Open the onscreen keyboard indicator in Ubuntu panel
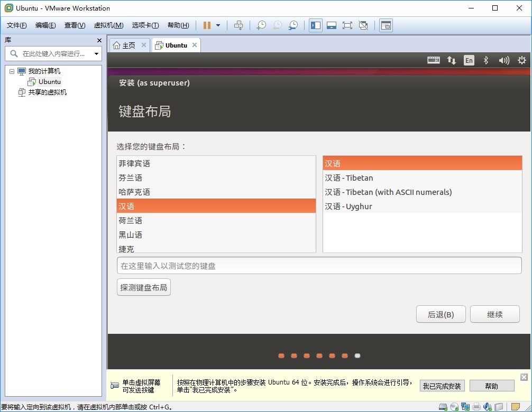The image size is (532, 412). click(433, 60)
